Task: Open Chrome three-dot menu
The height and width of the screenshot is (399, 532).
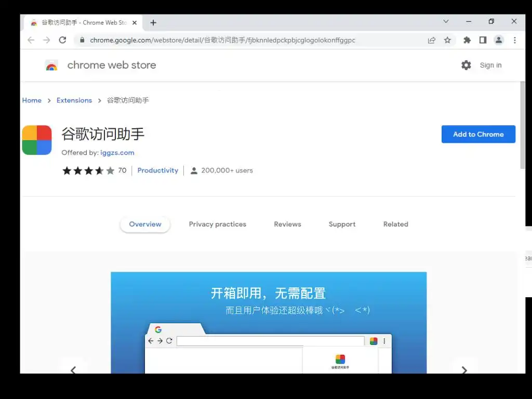Action: coord(515,40)
